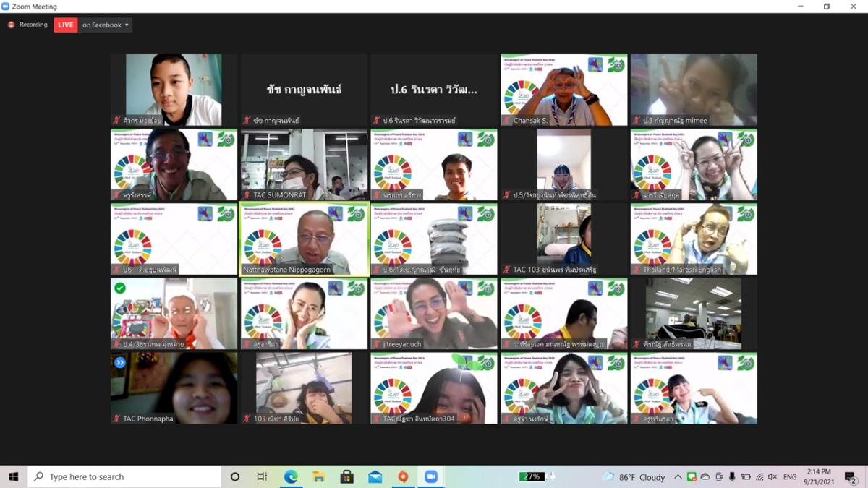Select the Natthawatana Nippagaorn video tile

pyautogui.click(x=304, y=239)
